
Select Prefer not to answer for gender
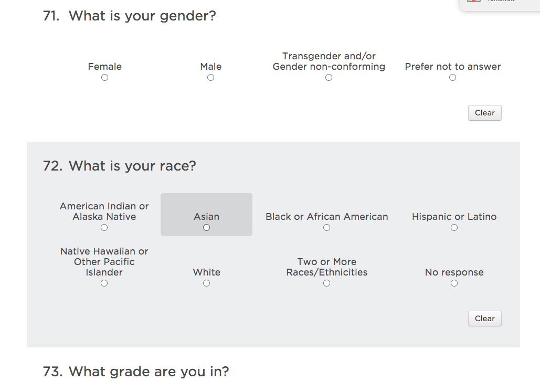pos(452,77)
